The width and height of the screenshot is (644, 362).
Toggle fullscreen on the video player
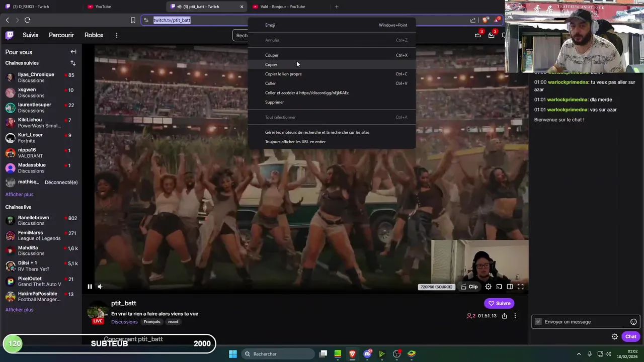pos(521,287)
